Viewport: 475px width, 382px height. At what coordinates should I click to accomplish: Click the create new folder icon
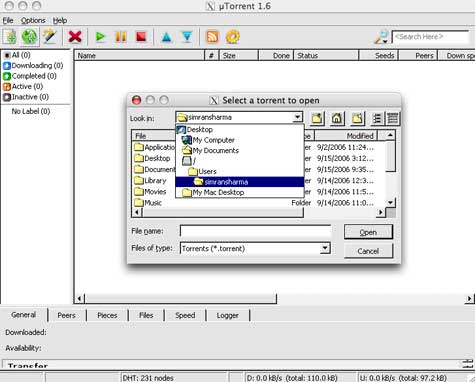click(357, 118)
